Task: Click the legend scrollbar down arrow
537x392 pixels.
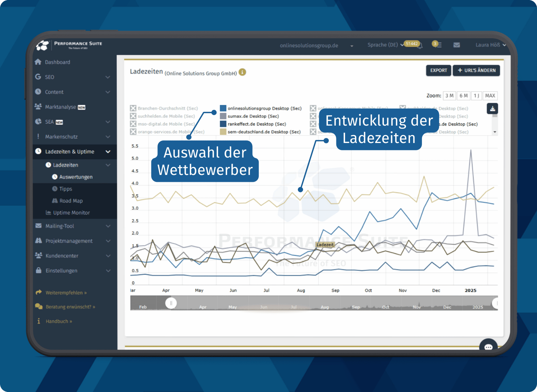Action: [495, 132]
